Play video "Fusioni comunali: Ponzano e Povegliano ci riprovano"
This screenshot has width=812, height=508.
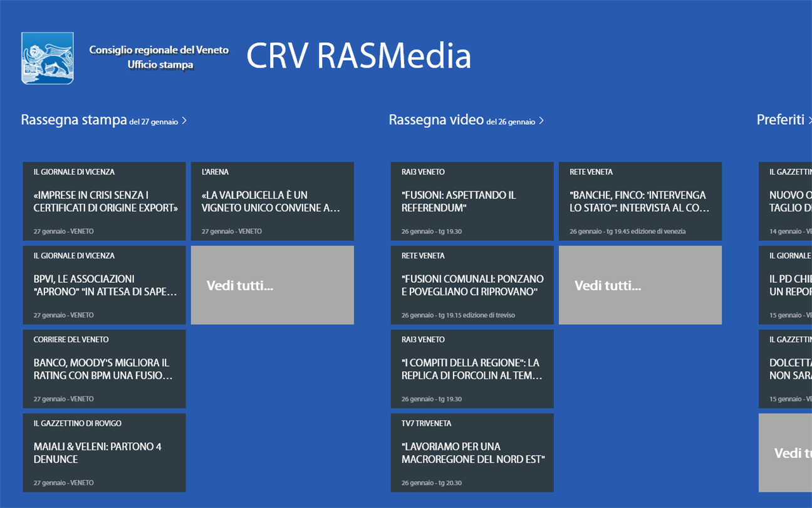click(x=472, y=285)
